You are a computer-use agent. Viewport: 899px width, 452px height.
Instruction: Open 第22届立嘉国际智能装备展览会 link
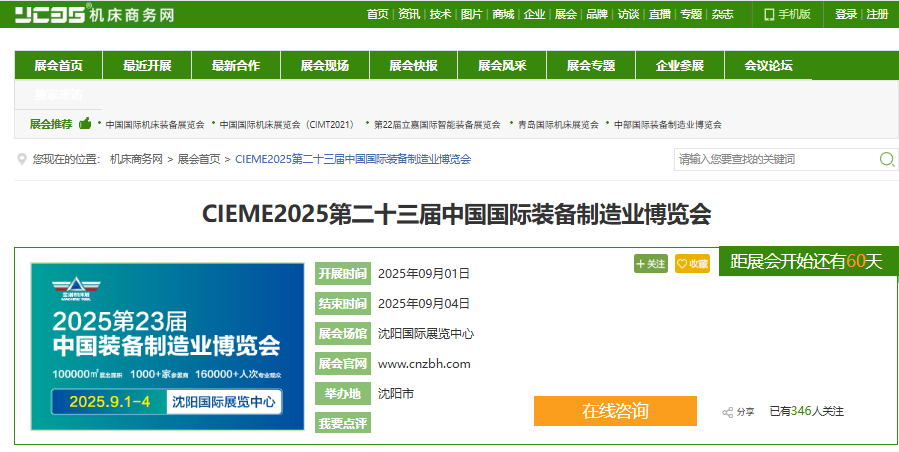point(437,124)
